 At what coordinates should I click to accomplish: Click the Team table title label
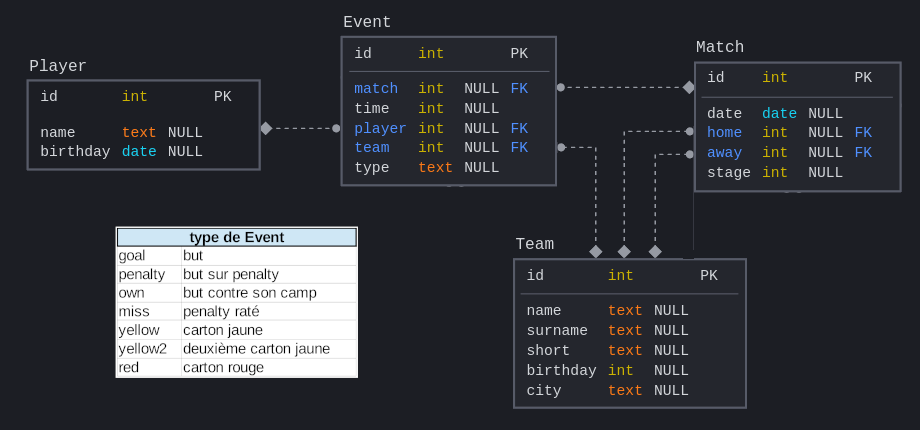click(x=534, y=244)
